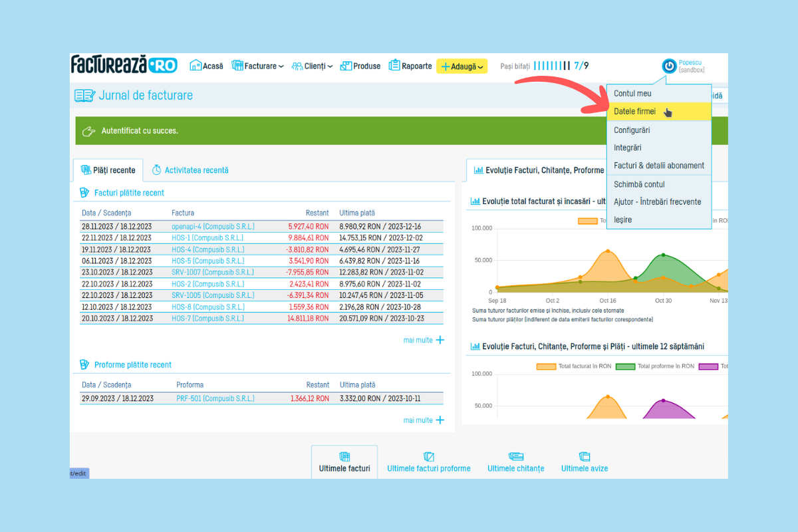Open the yellow Adaugă dropdown

[x=462, y=66]
